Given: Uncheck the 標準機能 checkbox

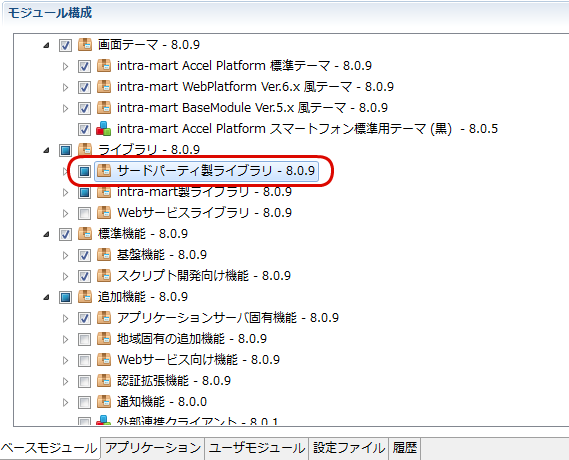Looking at the screenshot, I should (x=65, y=235).
